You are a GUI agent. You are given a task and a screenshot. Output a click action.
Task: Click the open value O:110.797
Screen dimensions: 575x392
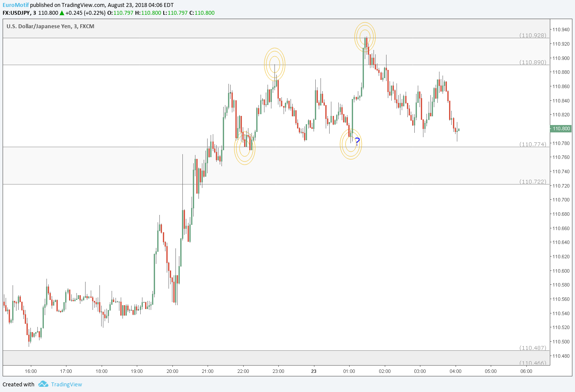(120, 13)
